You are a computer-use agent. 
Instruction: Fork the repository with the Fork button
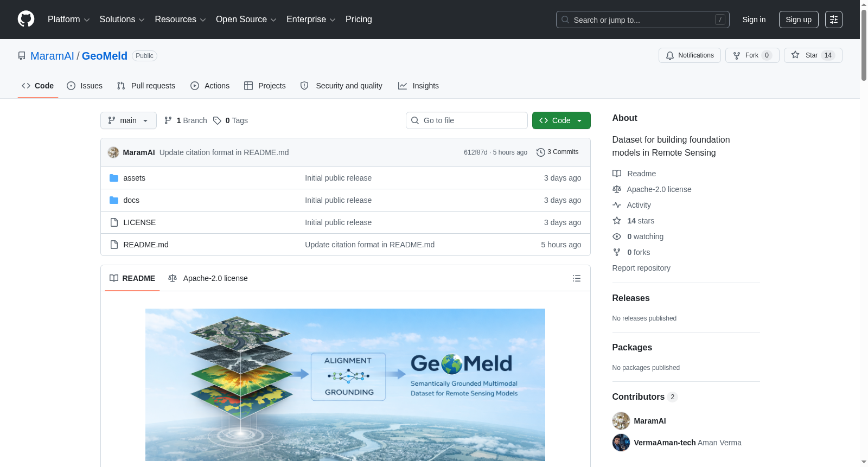[x=752, y=55]
